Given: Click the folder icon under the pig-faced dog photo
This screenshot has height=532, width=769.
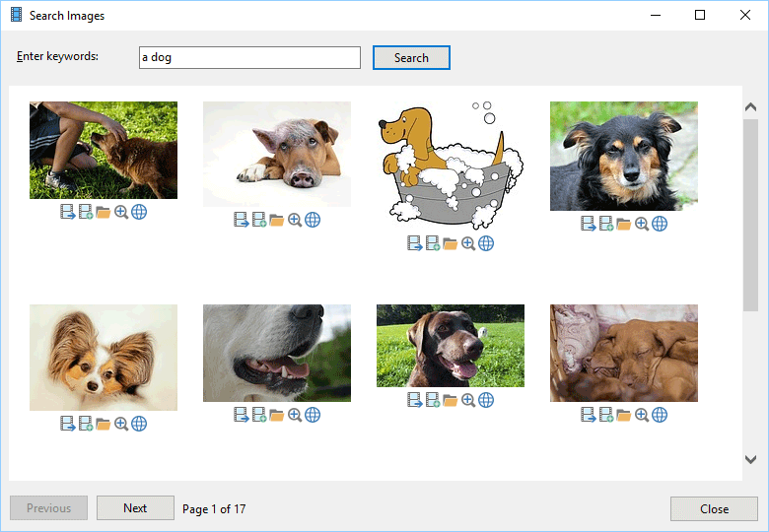Looking at the screenshot, I should [277, 220].
